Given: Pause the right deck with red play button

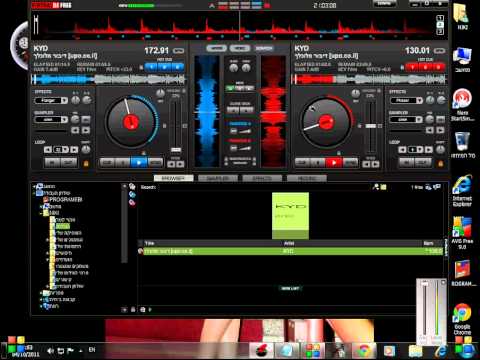Looking at the screenshot, I should (334, 163).
